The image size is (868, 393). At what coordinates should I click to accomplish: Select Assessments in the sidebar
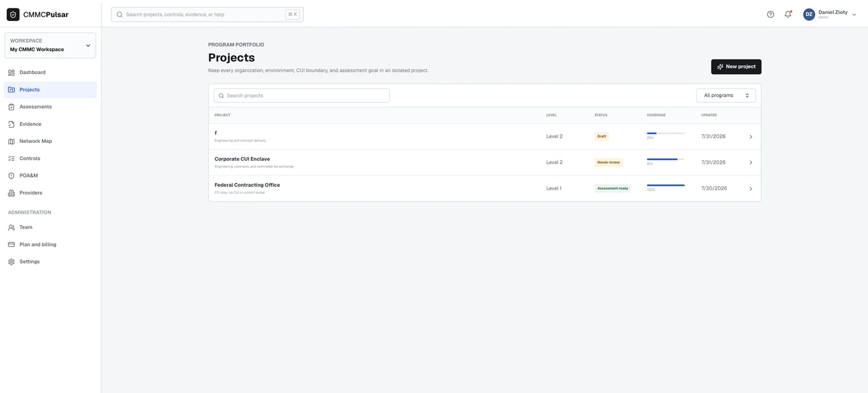click(50, 107)
